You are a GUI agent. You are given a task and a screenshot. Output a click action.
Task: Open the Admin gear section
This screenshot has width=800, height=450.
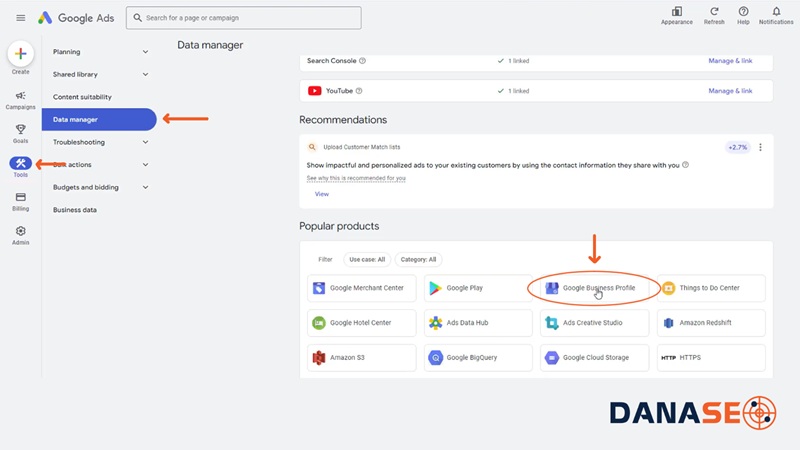[20, 235]
